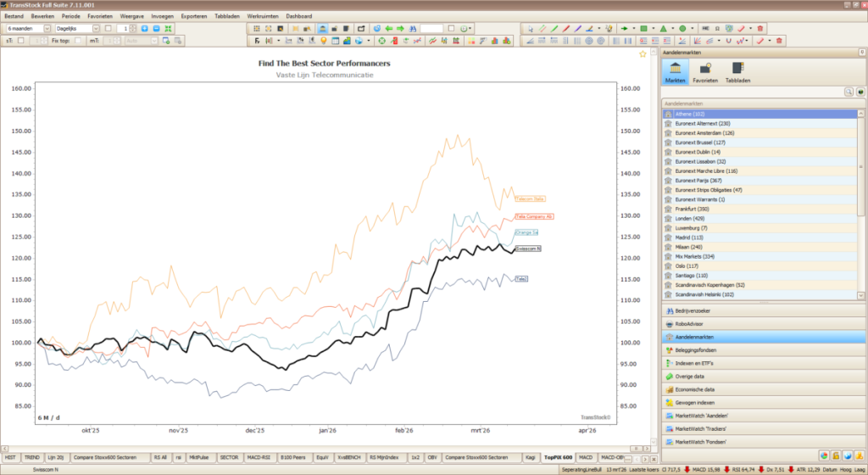Select the green circle shape tool
The image size is (868, 475).
pos(682,28)
